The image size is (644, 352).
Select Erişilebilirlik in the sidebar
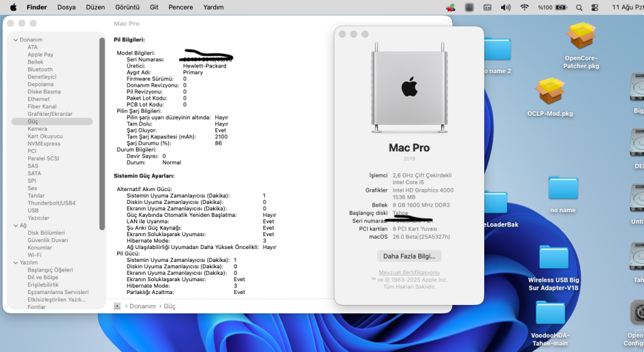tap(43, 284)
